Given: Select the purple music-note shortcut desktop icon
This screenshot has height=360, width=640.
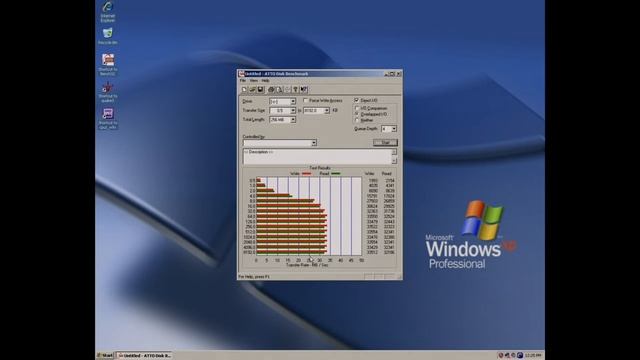Looking at the screenshot, I should coord(108,119).
